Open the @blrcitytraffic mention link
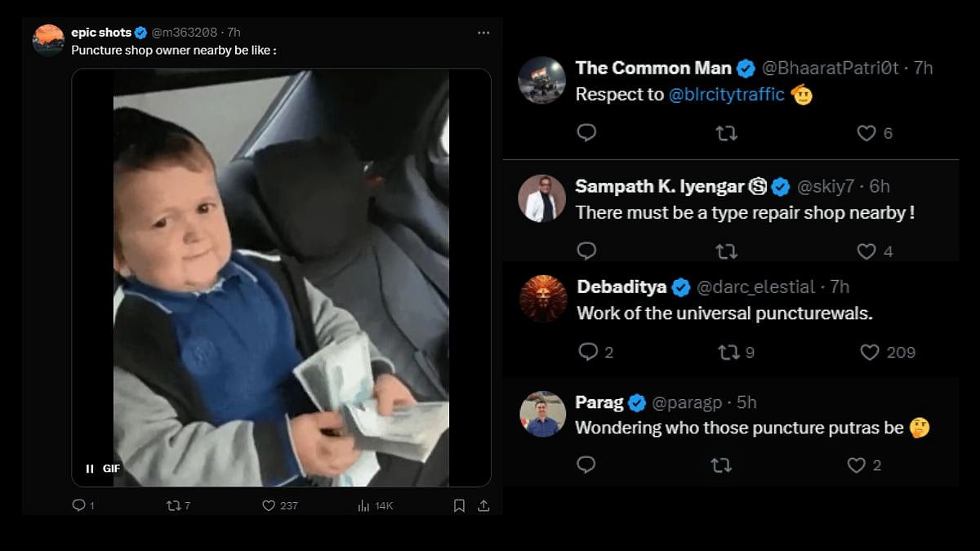 pos(726,95)
